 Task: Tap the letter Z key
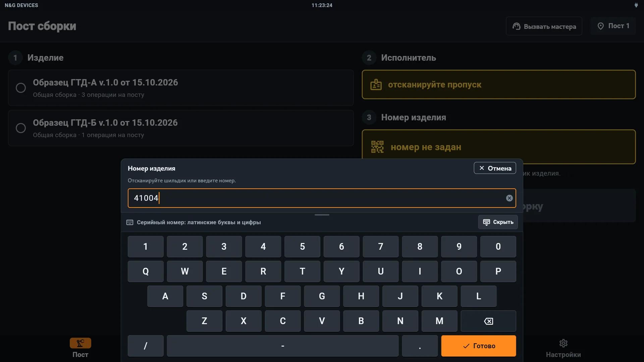click(204, 321)
